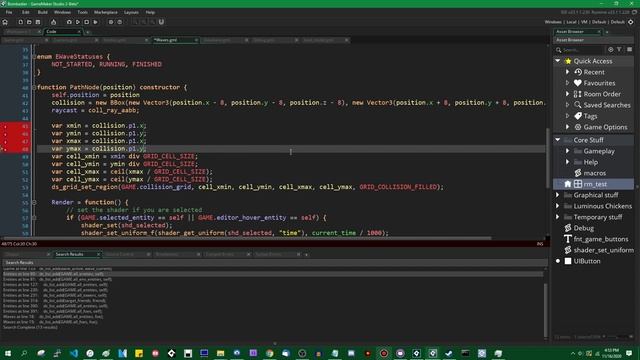
Task: Expand the Luminous Chickens folder
Action: [x=558, y=206]
